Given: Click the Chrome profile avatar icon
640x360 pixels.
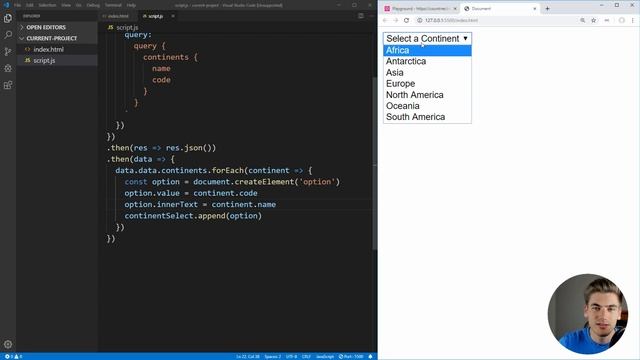Looking at the screenshot, I should point(621,20).
